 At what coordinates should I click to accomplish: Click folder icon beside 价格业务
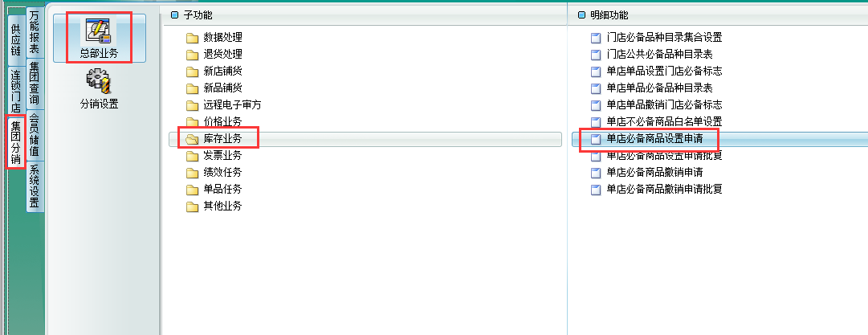[x=192, y=122]
